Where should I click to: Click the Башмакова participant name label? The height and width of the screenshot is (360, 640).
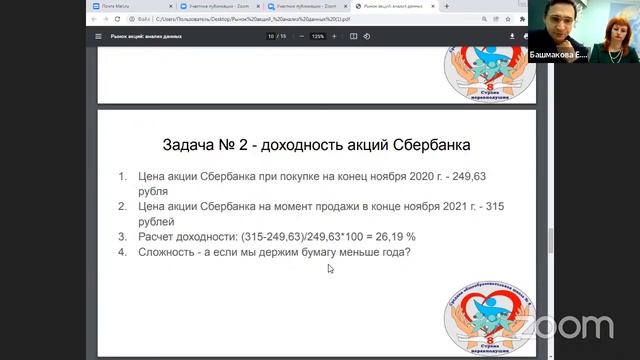click(x=558, y=55)
